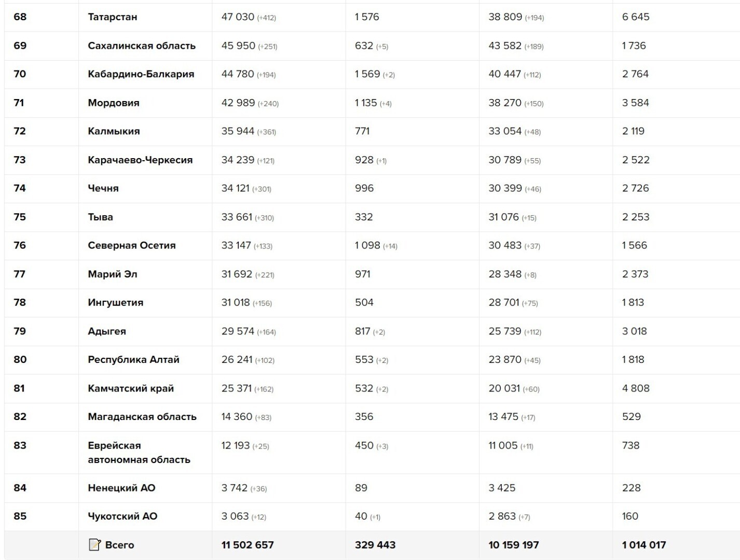The height and width of the screenshot is (560, 740).
Task: Click the Мордовия region name
Action: coord(114,103)
